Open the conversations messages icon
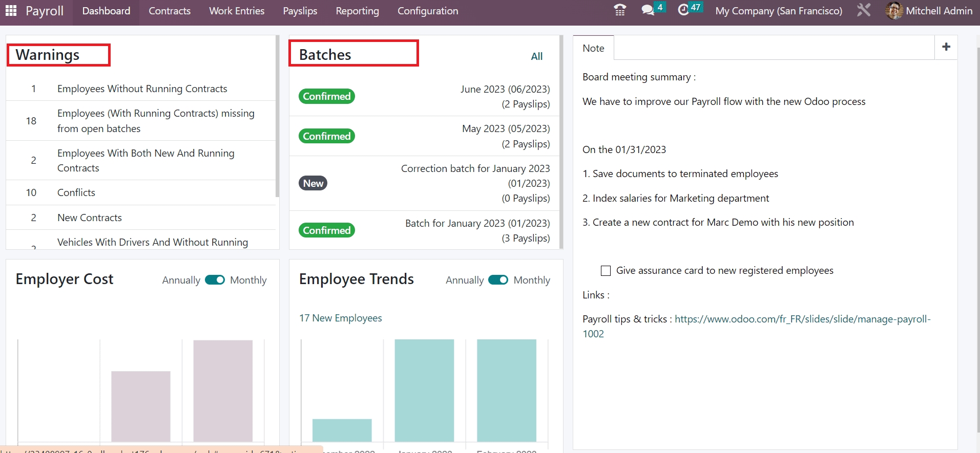The image size is (980, 453). pos(648,10)
